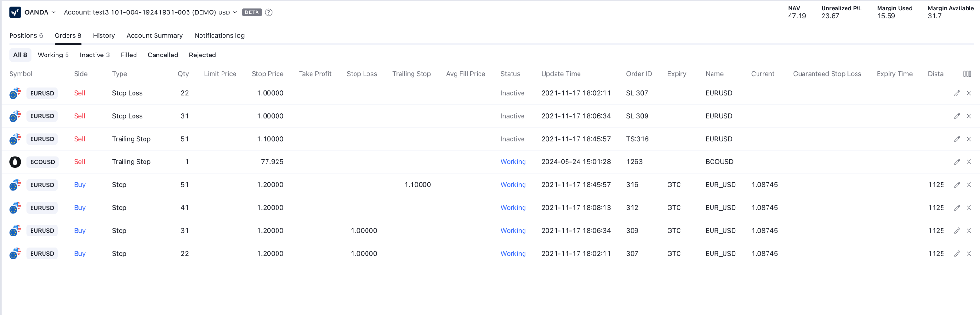980x315 pixels.
Task: Filter orders by Cancelled status
Action: (x=163, y=55)
